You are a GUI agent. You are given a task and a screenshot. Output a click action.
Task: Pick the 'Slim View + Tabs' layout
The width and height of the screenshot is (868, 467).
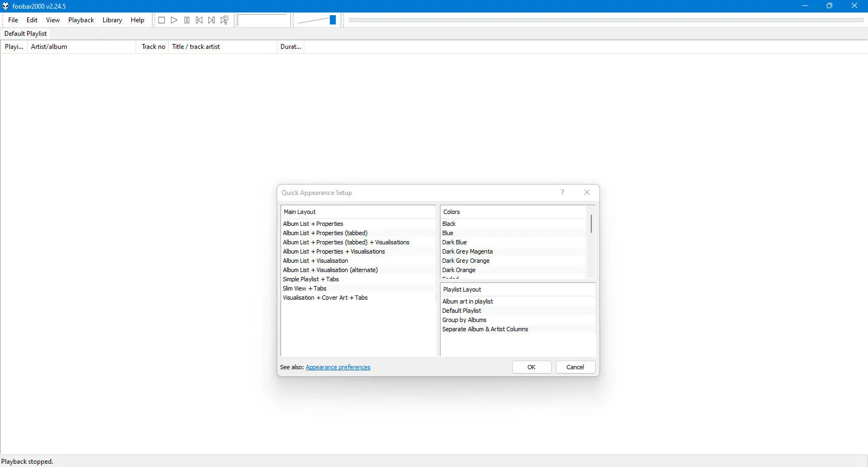pos(358,288)
